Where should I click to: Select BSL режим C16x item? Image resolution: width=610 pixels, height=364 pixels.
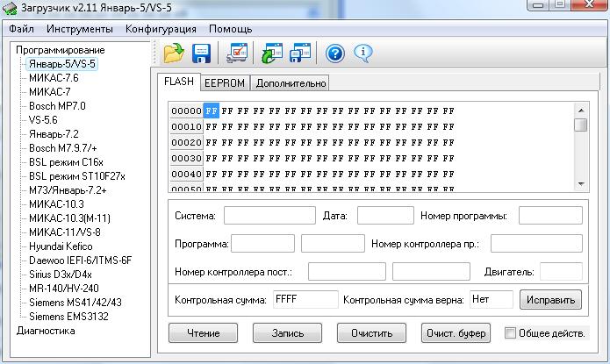coord(66,162)
